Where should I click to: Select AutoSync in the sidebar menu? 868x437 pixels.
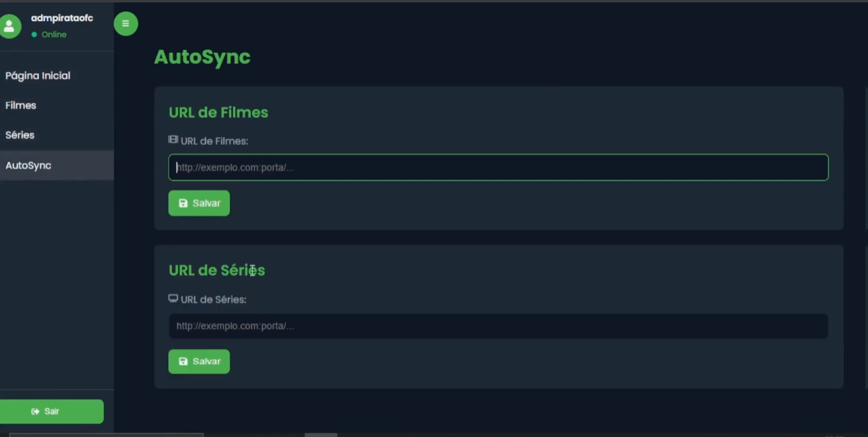point(28,165)
